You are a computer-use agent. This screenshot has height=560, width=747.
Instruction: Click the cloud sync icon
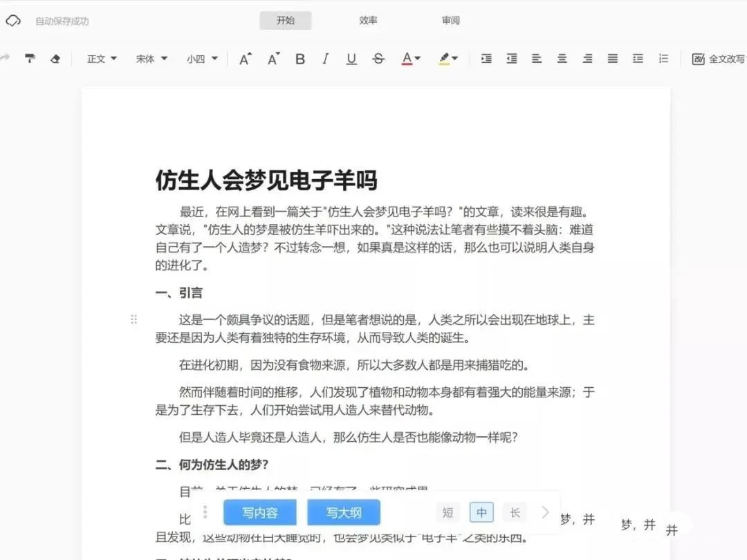tap(13, 21)
